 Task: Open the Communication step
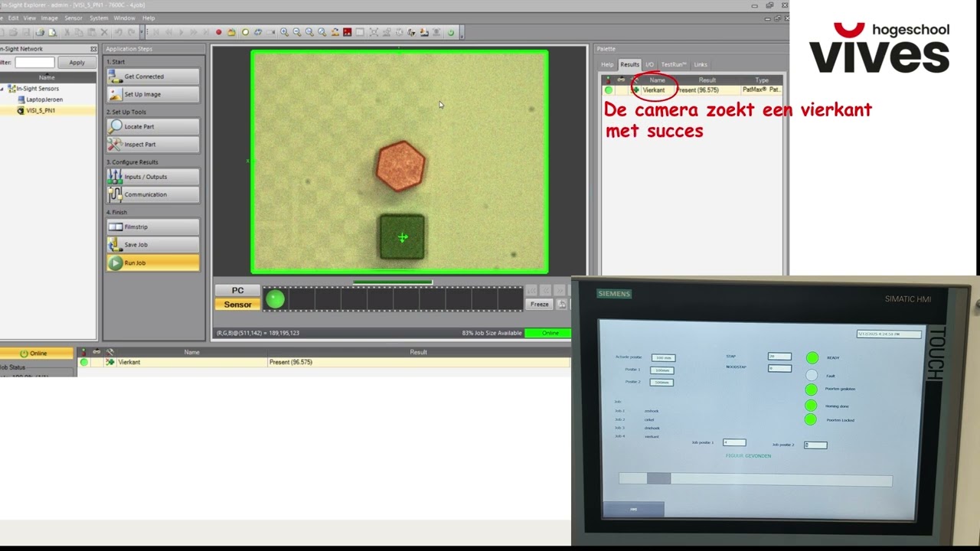(153, 194)
